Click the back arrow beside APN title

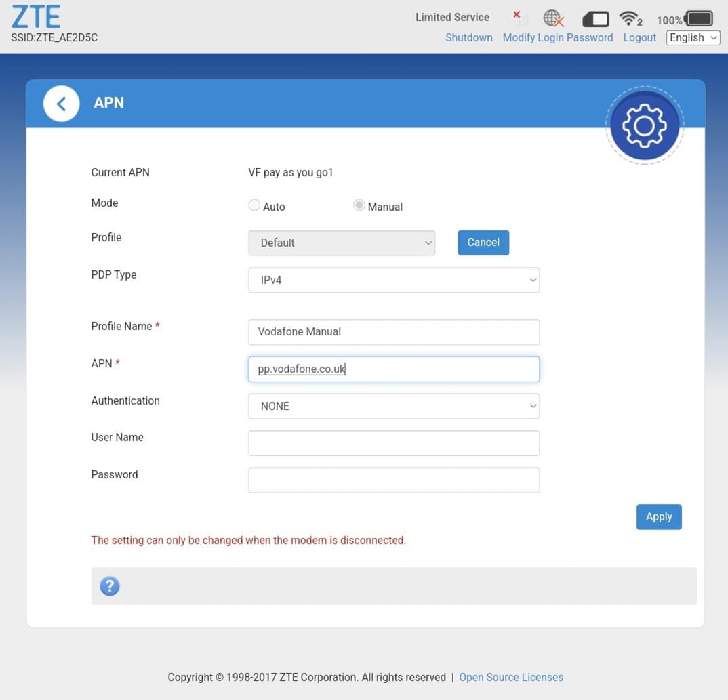tap(61, 104)
